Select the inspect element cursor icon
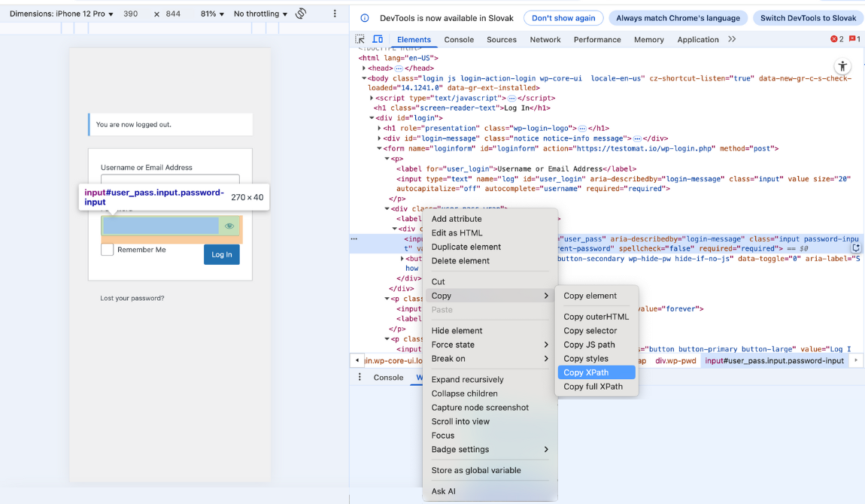 tap(359, 39)
